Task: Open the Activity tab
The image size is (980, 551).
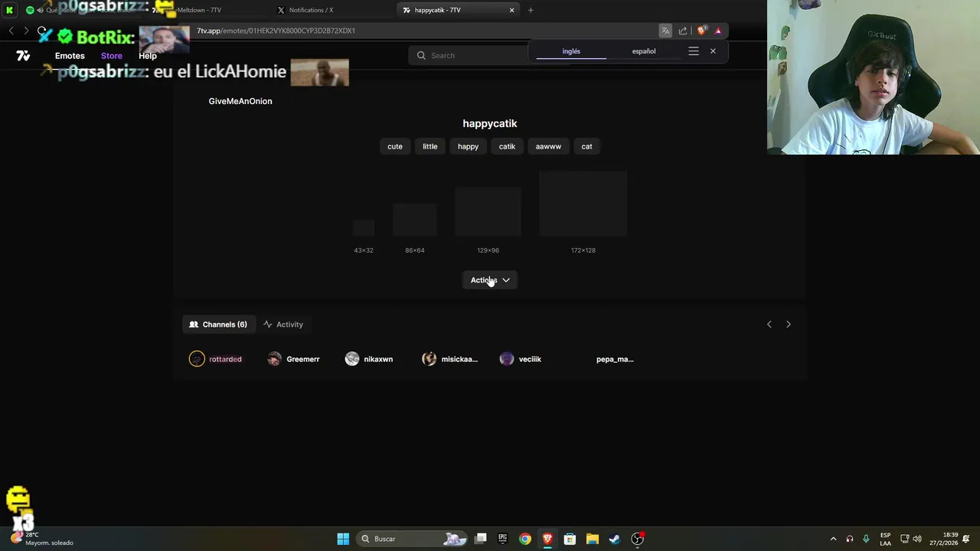Action: point(283,324)
